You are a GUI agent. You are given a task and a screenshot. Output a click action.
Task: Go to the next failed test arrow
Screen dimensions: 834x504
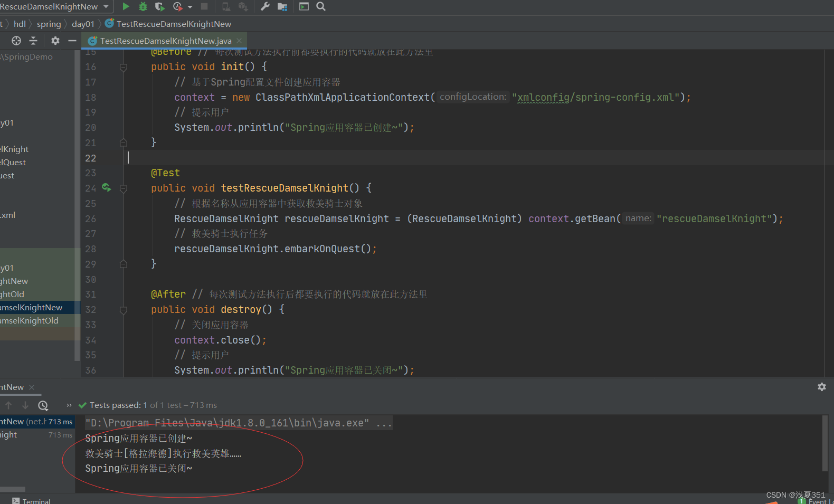(25, 405)
